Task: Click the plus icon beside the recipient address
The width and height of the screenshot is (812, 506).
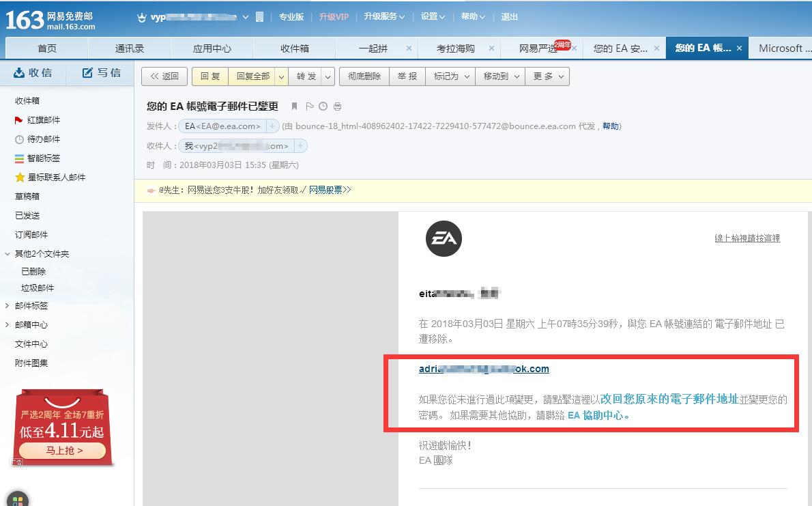Action: click(300, 145)
